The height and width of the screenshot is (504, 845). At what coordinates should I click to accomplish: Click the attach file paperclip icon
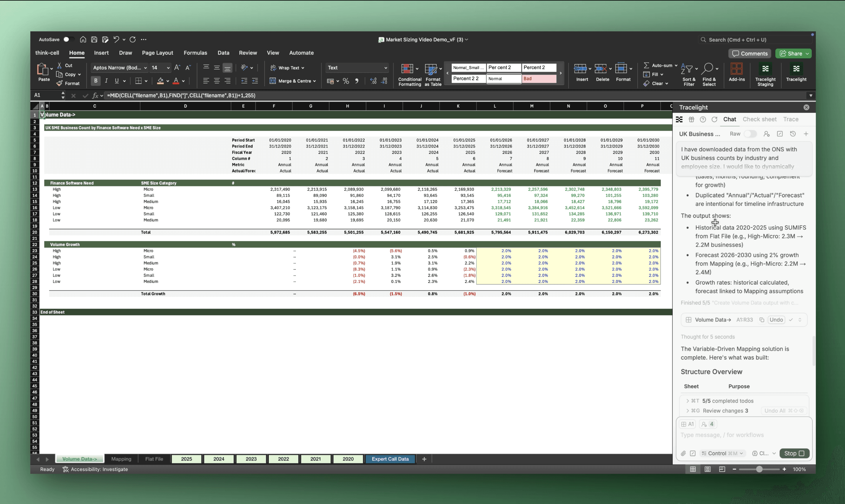[x=683, y=453]
